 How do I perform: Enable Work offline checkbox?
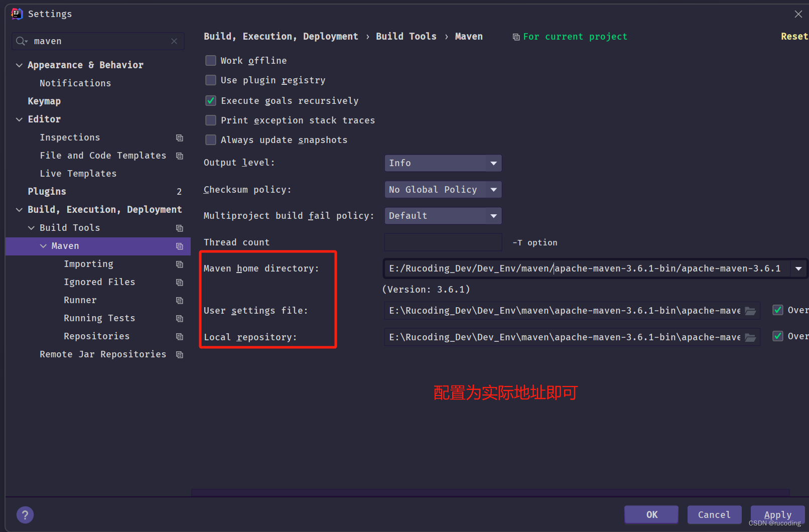click(x=211, y=60)
